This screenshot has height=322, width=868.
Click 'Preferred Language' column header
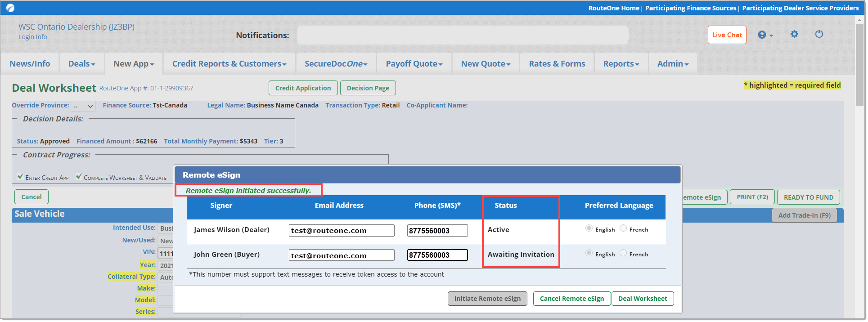tap(619, 206)
